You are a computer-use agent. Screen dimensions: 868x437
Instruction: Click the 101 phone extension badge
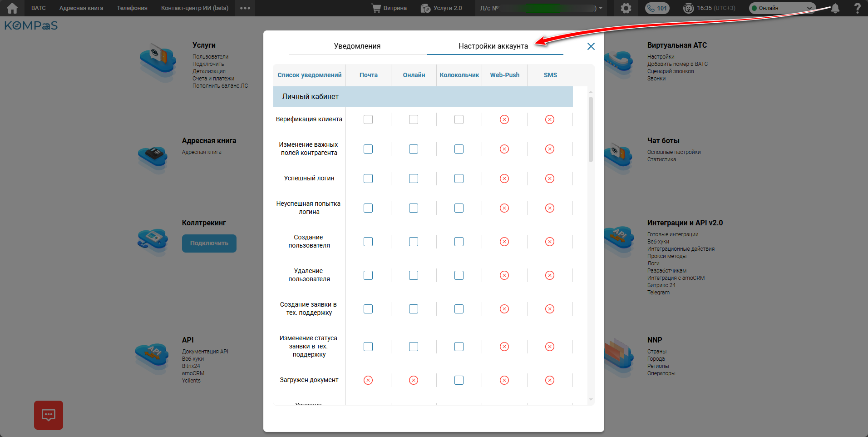pyautogui.click(x=657, y=8)
